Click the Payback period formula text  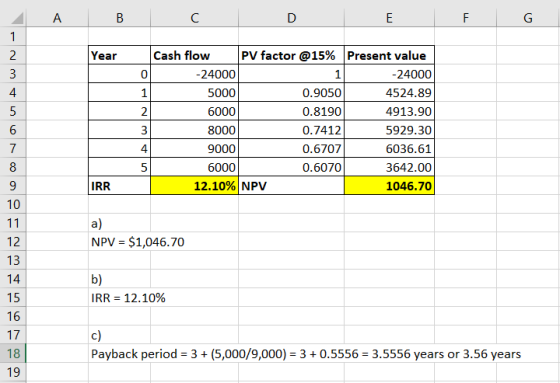[306, 354]
